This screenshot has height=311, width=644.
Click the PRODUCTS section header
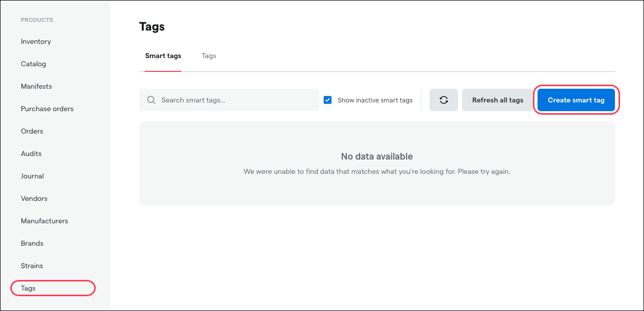tap(37, 20)
